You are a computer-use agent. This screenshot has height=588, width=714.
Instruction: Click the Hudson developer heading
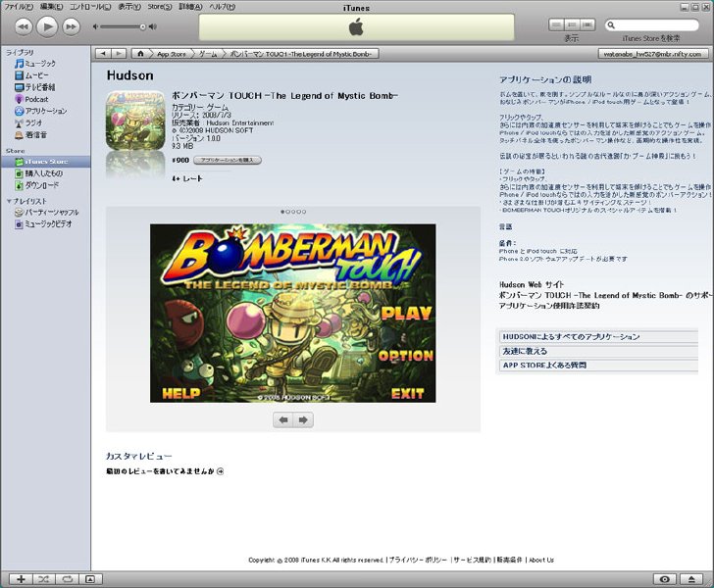click(129, 75)
